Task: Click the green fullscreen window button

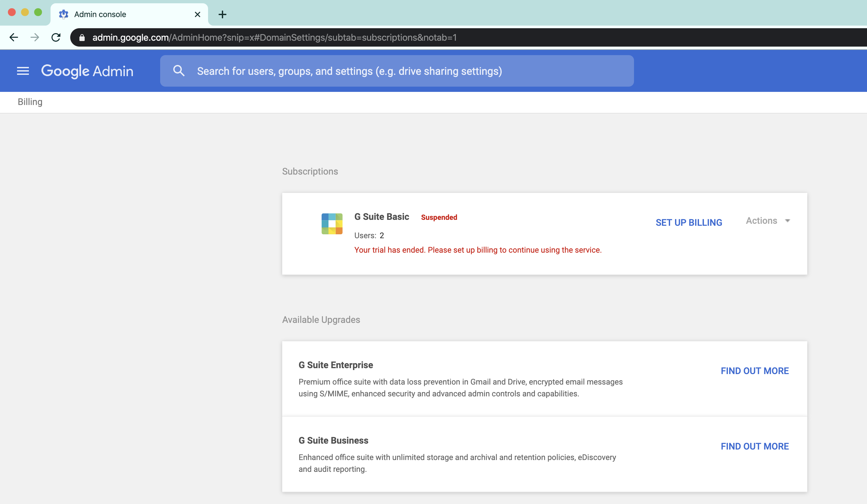Action: coord(38,12)
